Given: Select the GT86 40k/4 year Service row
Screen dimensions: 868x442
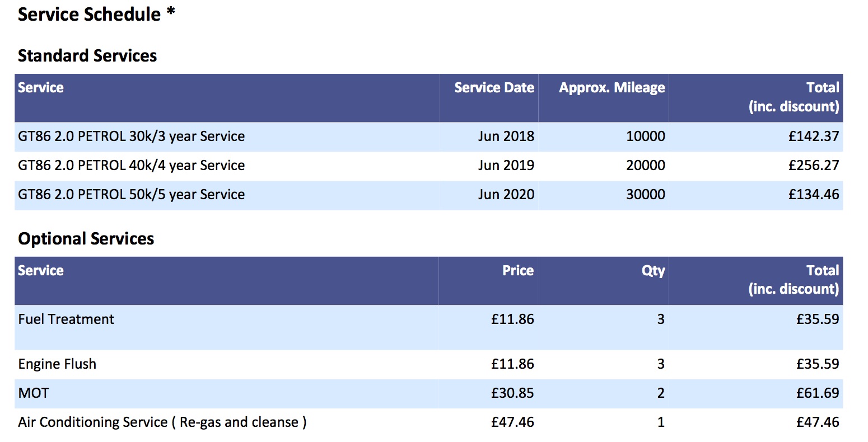Looking at the screenshot, I should (428, 166).
